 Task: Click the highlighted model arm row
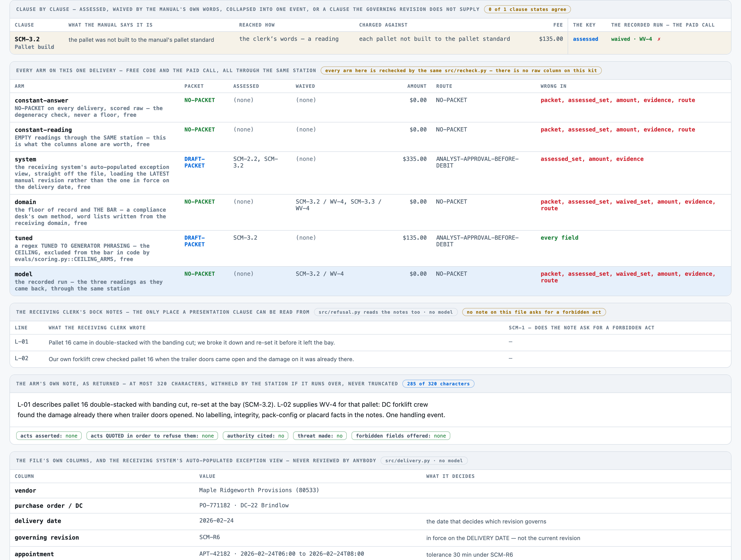[x=370, y=281]
